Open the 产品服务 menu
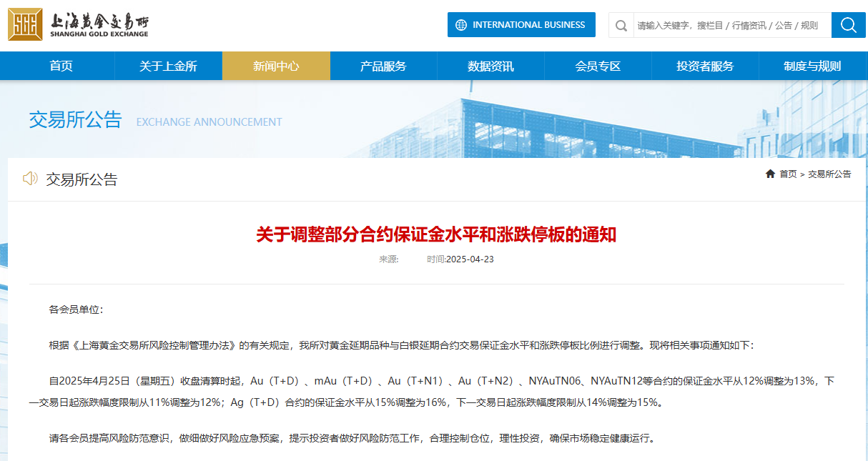This screenshot has height=461, width=868. 383,66
